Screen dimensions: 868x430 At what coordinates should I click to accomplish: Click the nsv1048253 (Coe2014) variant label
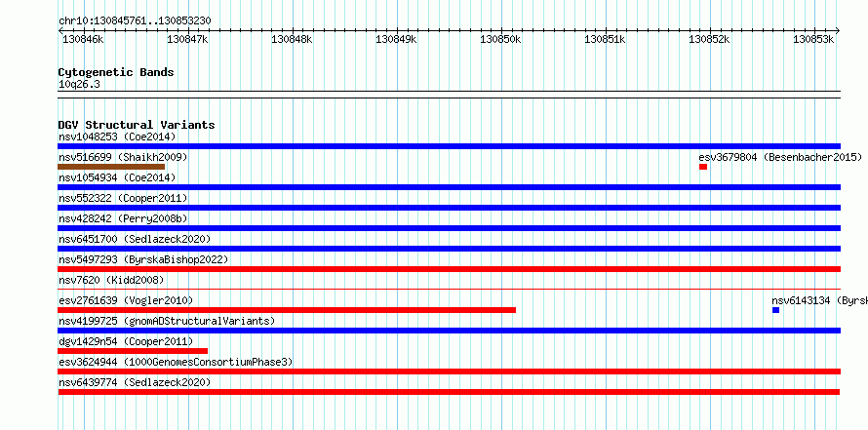click(x=117, y=137)
